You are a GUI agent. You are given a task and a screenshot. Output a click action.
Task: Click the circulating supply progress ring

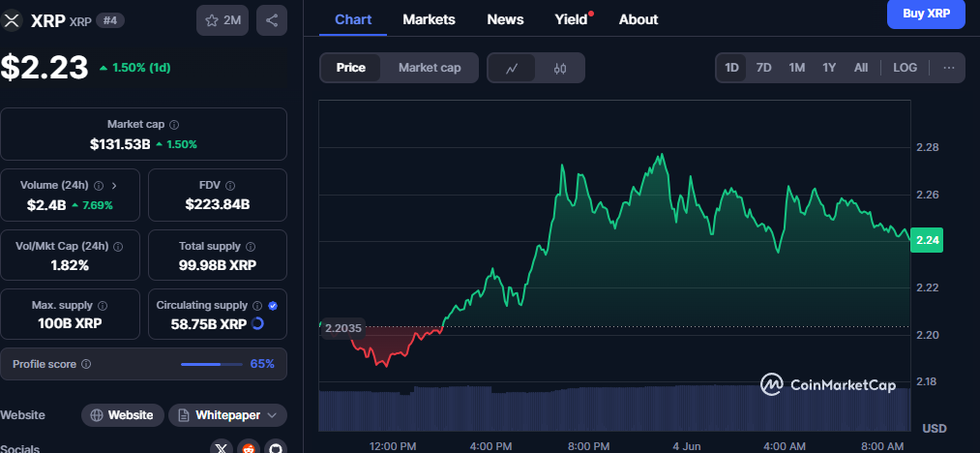(x=257, y=323)
